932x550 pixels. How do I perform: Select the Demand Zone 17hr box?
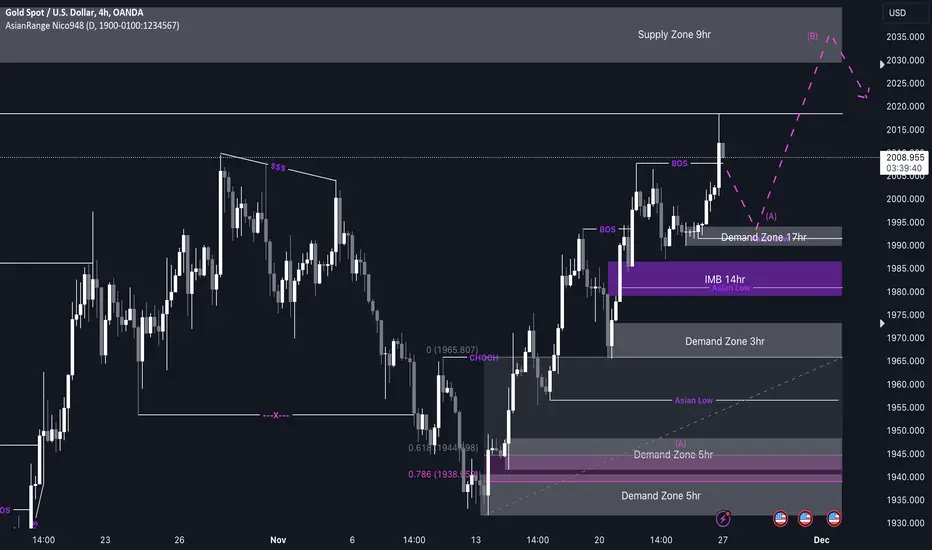764,237
